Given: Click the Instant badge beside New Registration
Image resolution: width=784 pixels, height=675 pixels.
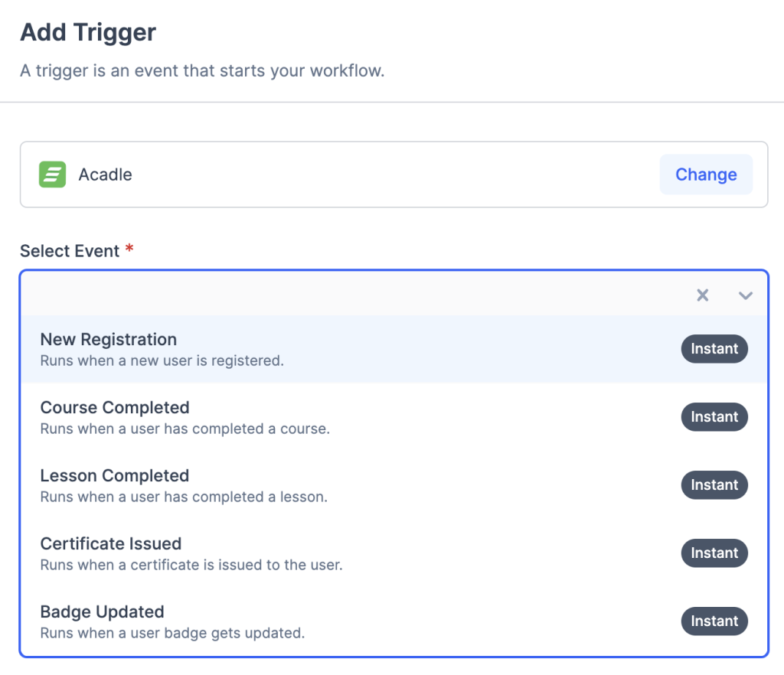Looking at the screenshot, I should point(714,349).
